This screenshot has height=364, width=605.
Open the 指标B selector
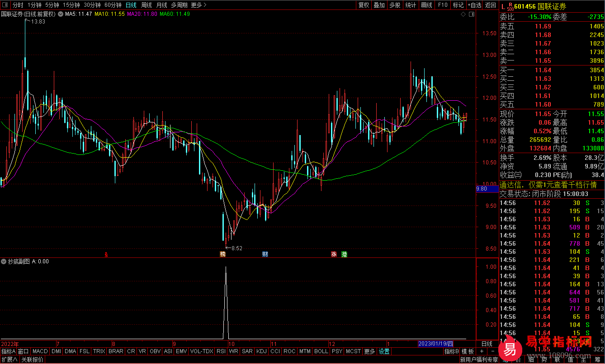click(451, 351)
